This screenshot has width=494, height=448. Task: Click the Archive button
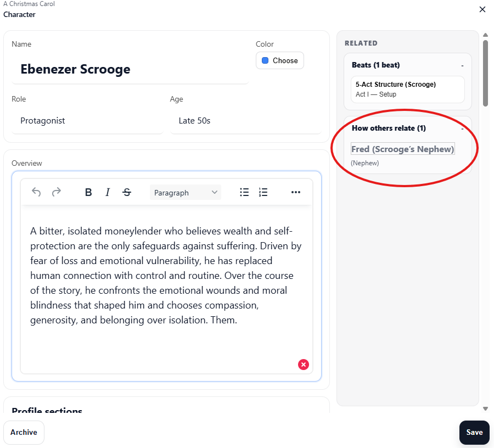pyautogui.click(x=24, y=432)
